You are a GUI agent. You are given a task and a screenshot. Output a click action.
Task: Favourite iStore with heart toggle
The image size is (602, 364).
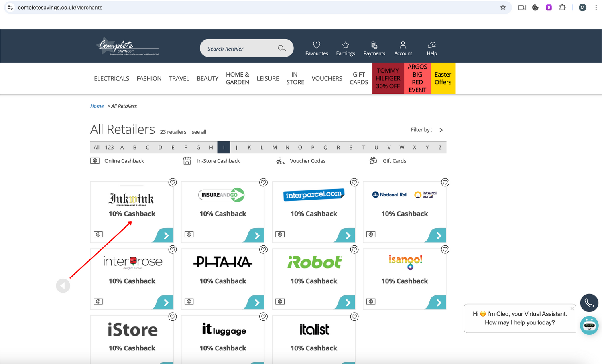(173, 317)
